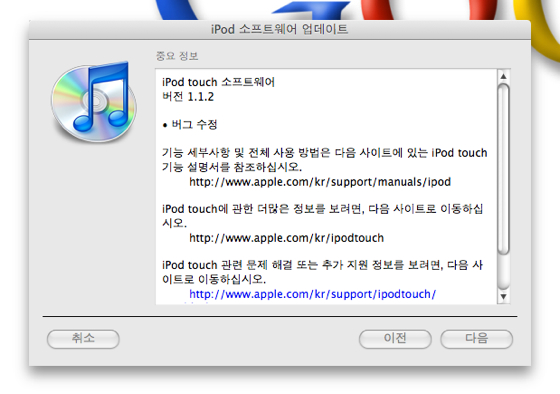The width and height of the screenshot is (560, 394).
Task: Click the scrollbar up arrow
Action: click(504, 76)
